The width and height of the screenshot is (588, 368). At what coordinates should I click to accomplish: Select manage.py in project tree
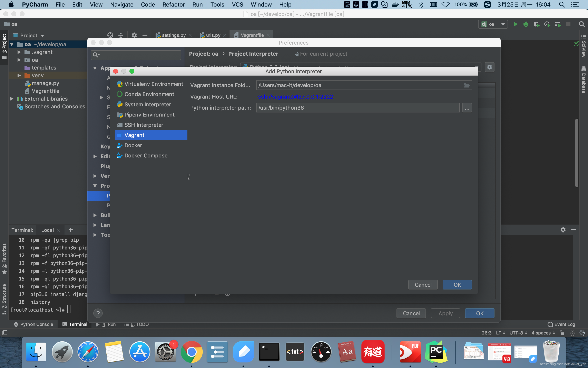coord(46,83)
